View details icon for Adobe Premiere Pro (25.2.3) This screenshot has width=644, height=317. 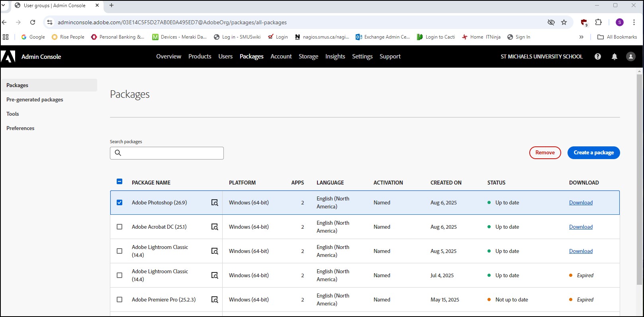[x=215, y=299]
